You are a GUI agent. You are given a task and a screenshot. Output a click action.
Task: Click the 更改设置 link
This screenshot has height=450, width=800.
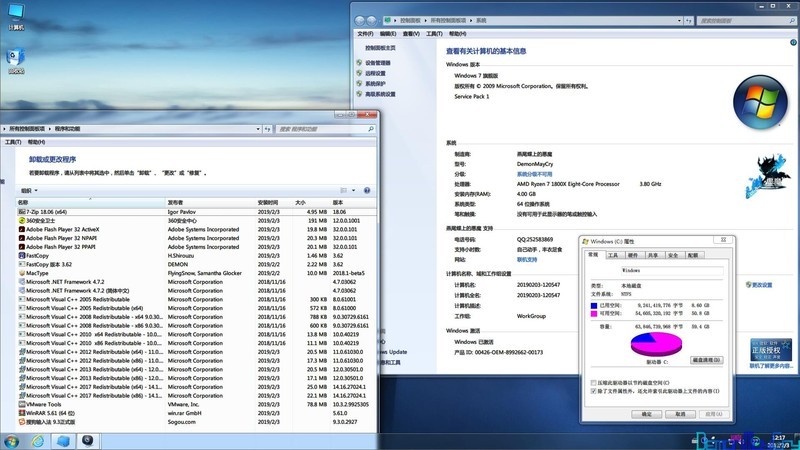(x=762, y=285)
